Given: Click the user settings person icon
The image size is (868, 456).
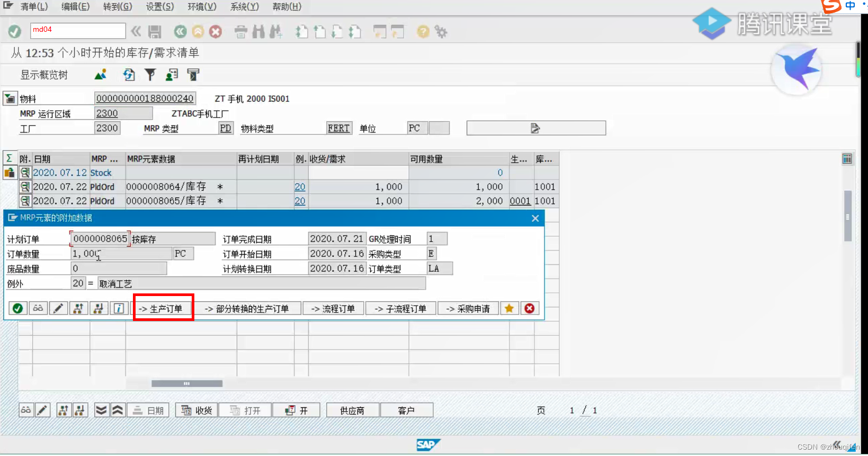Looking at the screenshot, I should click(172, 75).
